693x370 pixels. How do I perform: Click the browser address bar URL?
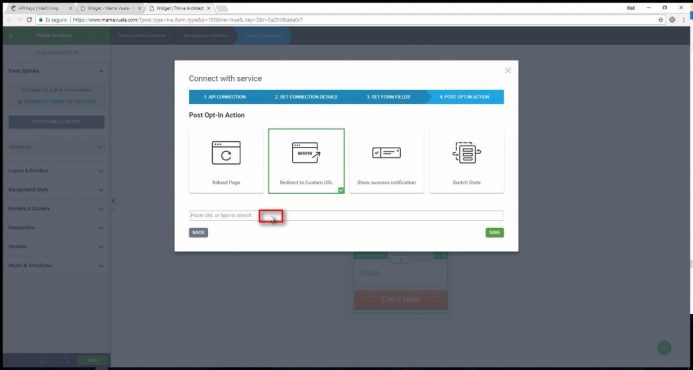point(188,20)
